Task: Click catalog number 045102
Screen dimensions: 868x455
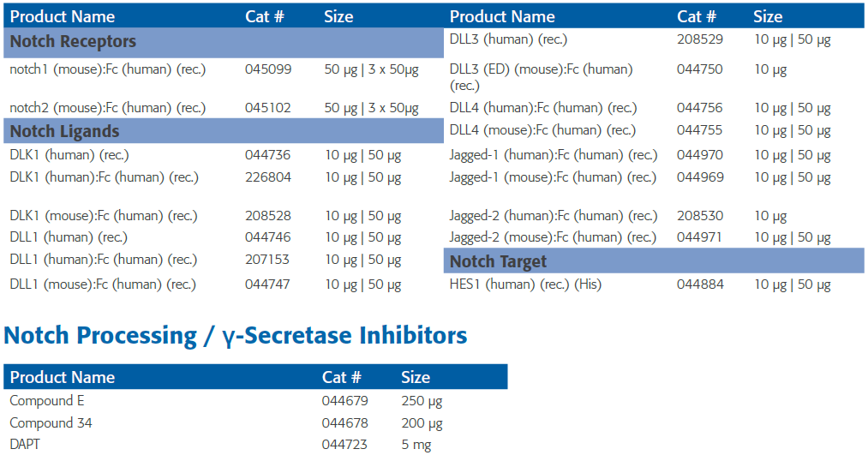Action: 268,108
